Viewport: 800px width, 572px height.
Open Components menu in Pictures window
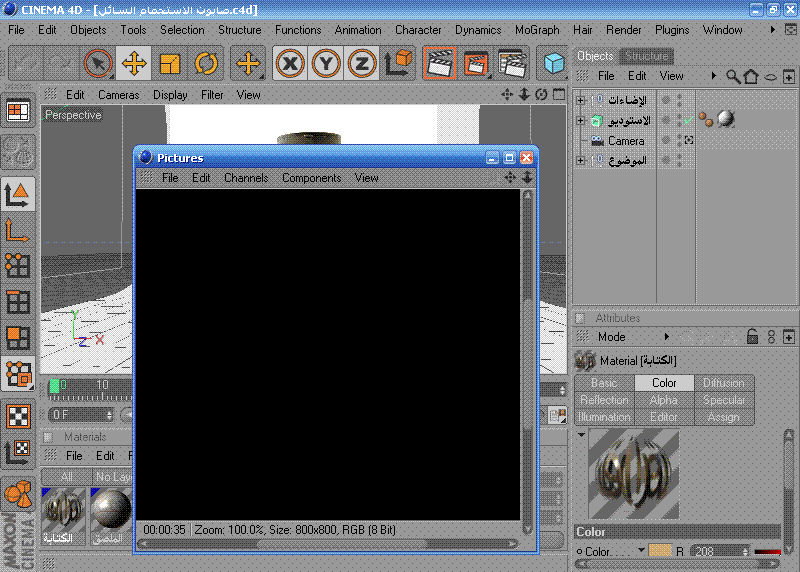click(x=311, y=178)
